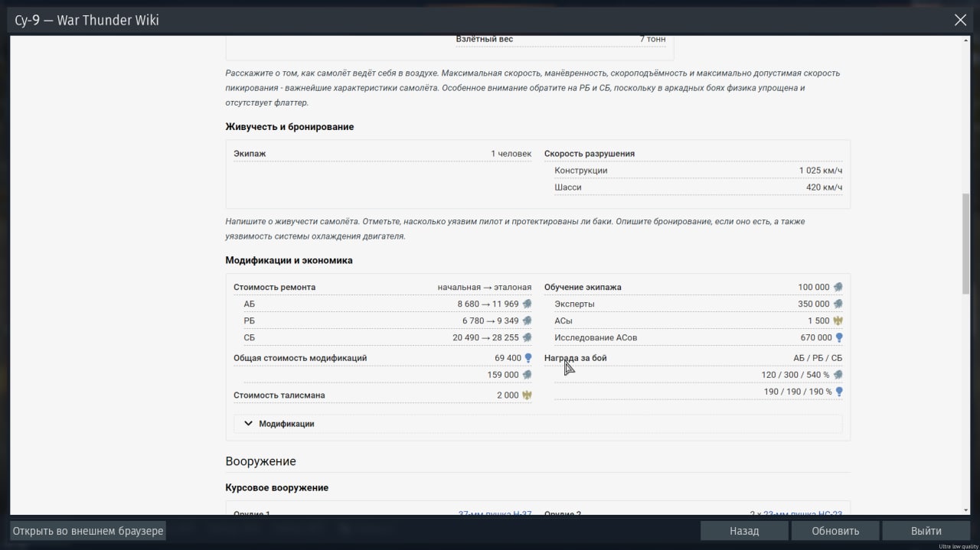
Task: Click silver lion icon beside 120 / 300 / 540 %
Action: click(x=838, y=375)
